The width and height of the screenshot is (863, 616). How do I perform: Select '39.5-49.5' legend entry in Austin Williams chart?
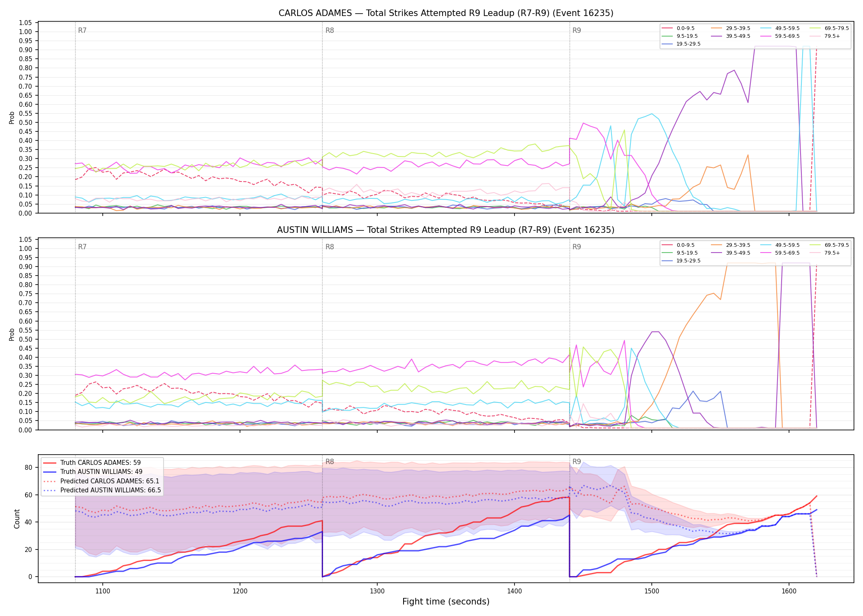click(x=731, y=253)
